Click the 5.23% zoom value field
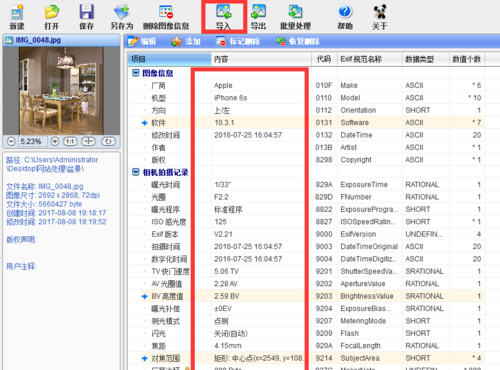The image size is (500, 370). point(32,141)
